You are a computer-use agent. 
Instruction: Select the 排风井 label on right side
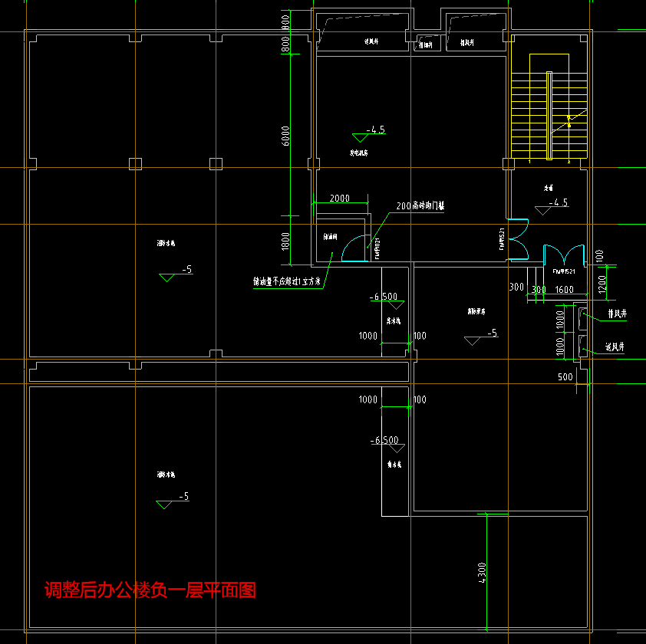(617, 314)
